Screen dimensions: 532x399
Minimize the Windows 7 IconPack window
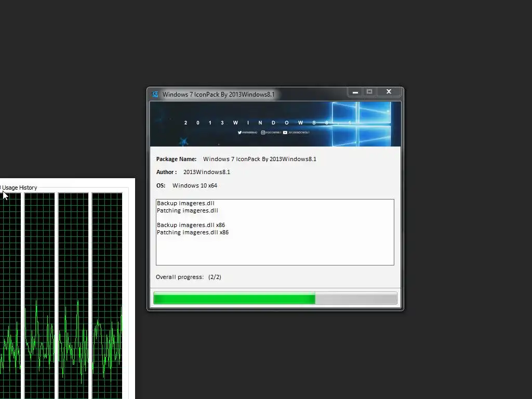[355, 92]
